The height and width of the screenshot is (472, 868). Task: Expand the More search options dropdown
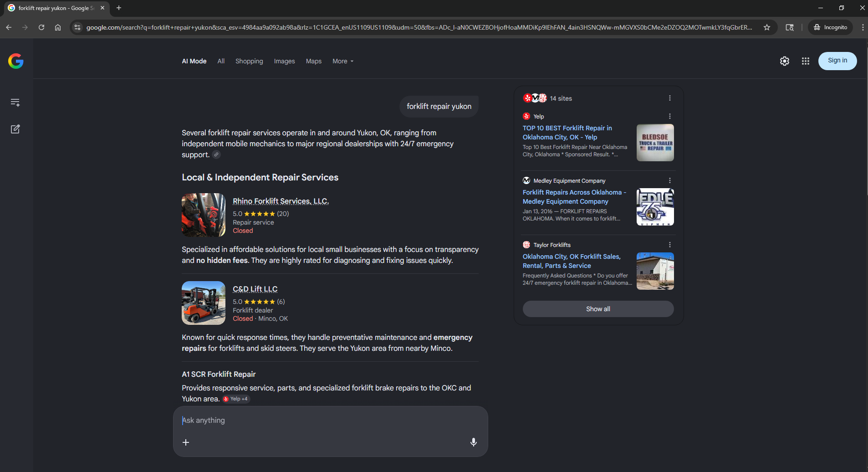343,61
